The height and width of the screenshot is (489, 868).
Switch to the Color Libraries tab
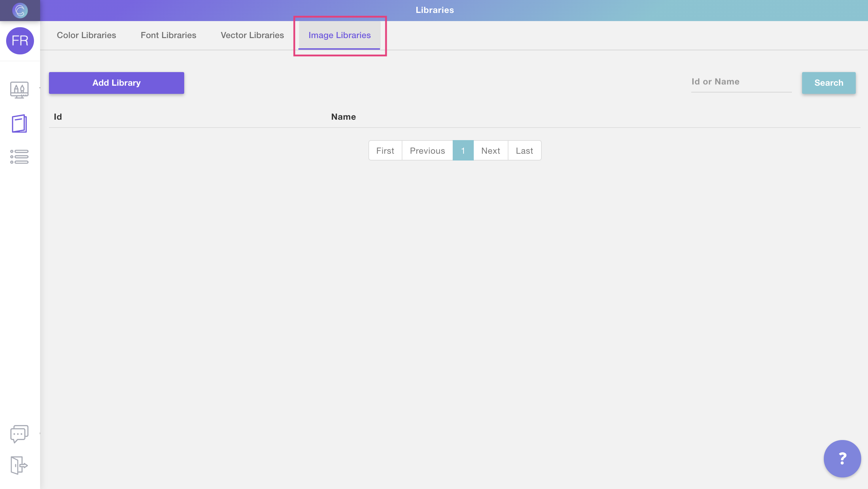coord(86,35)
